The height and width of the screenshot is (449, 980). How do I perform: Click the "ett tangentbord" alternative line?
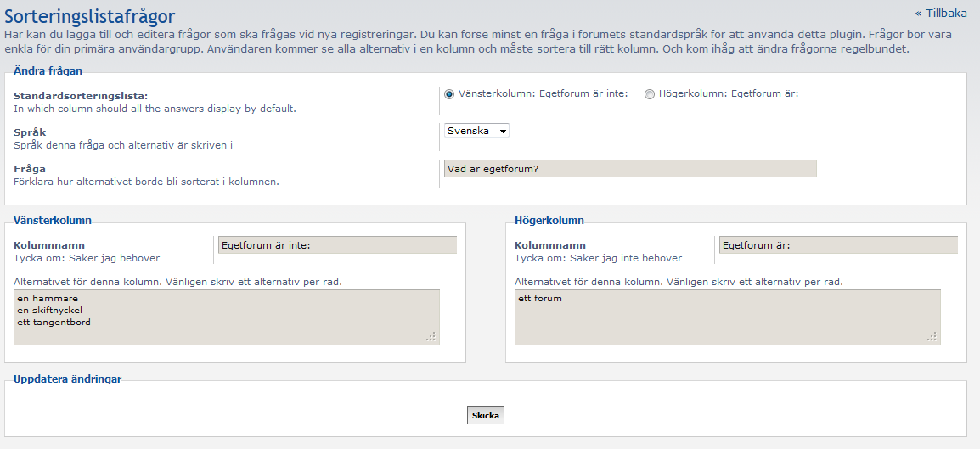point(54,322)
